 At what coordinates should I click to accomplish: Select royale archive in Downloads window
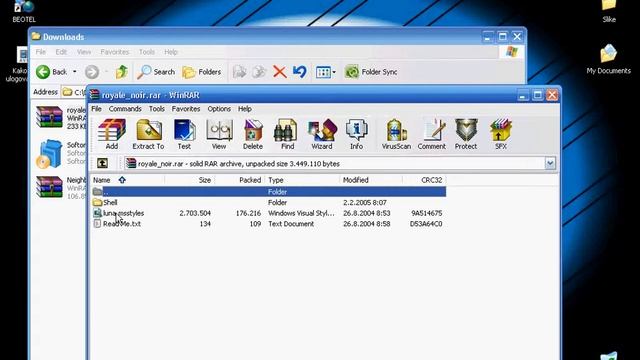tap(61, 118)
